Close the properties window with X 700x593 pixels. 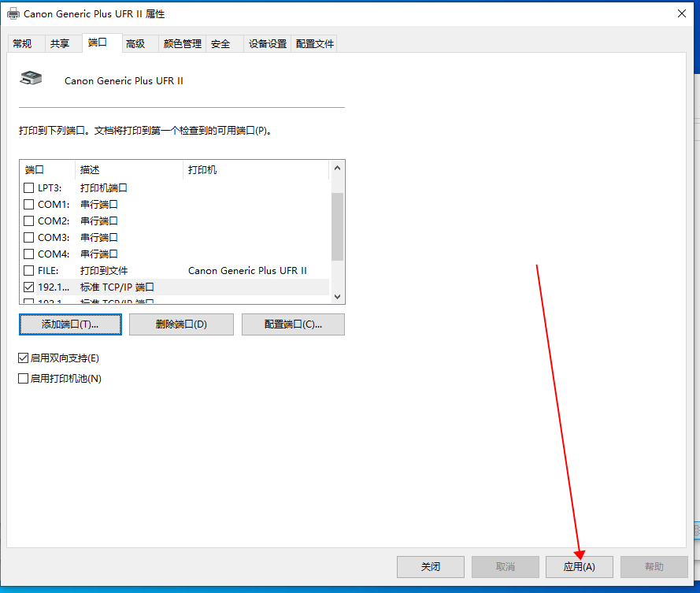click(681, 13)
